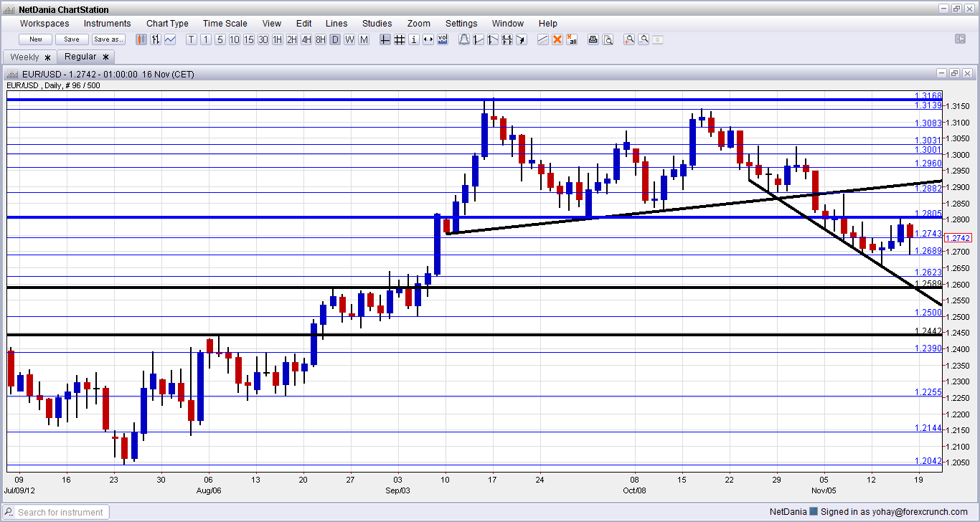Set the time scale to 4H
The image size is (980, 522).
point(306,39)
